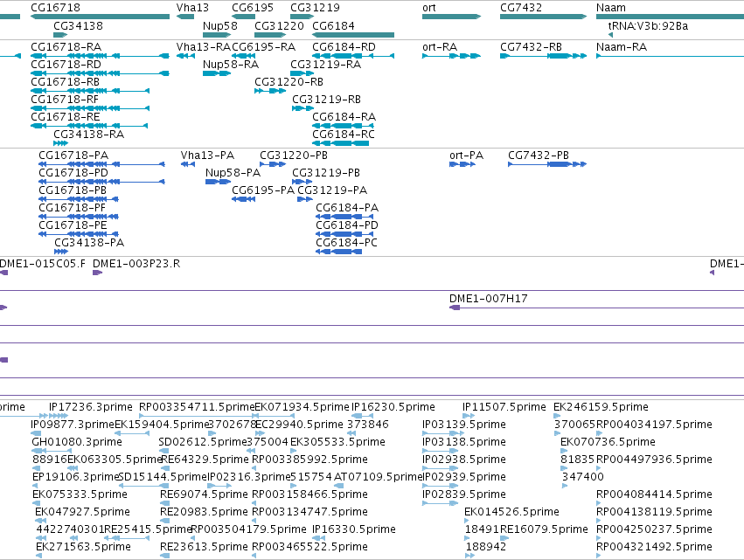Open transcript CG16718-RE
Image resolution: width=744 pixels, height=560 pixels.
coord(66,117)
